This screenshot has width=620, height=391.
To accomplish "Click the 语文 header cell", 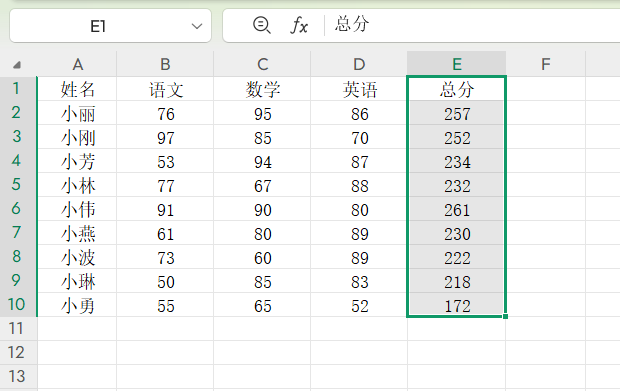I will (x=165, y=89).
